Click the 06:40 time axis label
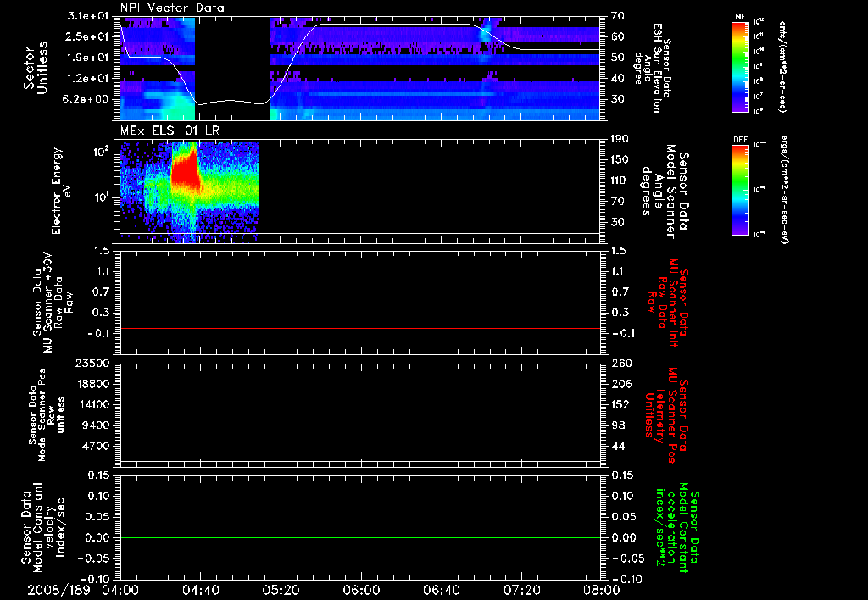Viewport: 868px width, 600px height. pos(441,590)
